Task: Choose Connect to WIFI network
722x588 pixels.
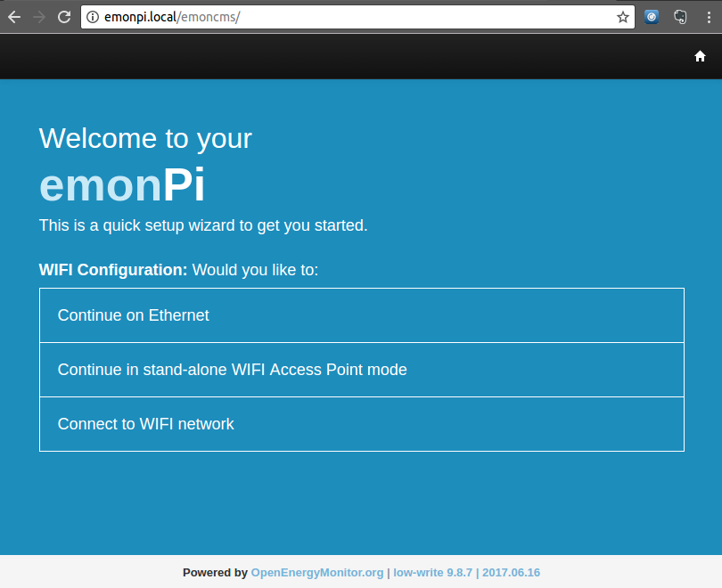Action: [362, 424]
